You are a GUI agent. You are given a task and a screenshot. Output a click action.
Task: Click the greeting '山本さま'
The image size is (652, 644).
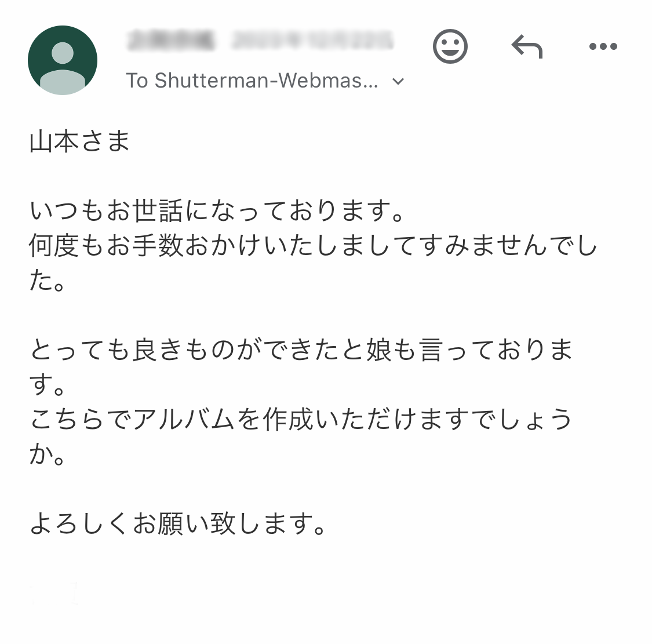(x=79, y=142)
